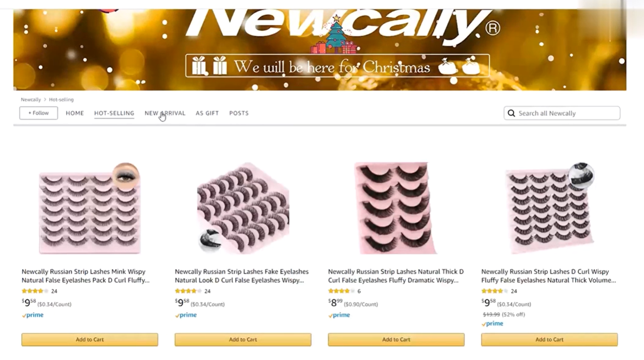This screenshot has height=360, width=644.
Task: Click the We will be here for Christmas banner
Action: click(337, 66)
